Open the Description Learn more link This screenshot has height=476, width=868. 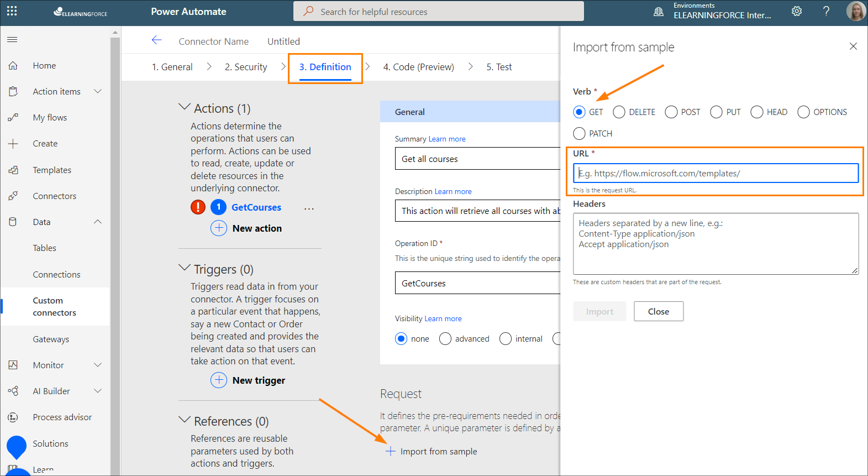[x=453, y=191]
